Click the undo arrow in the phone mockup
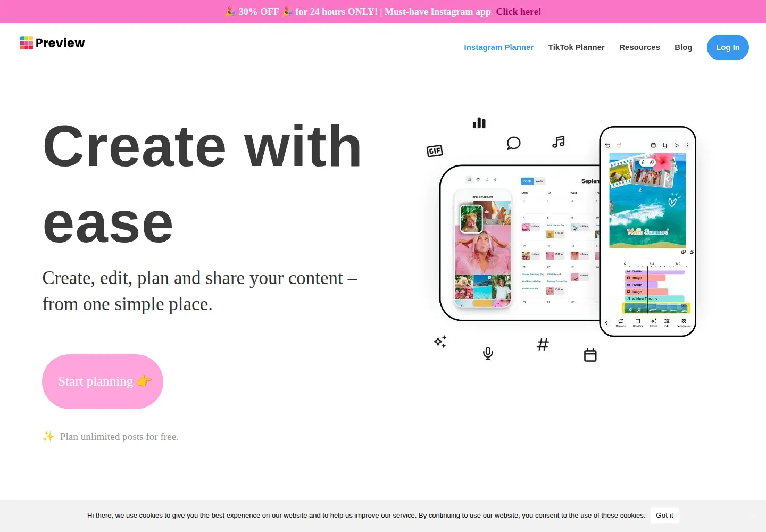This screenshot has height=532, width=766. coord(607,145)
